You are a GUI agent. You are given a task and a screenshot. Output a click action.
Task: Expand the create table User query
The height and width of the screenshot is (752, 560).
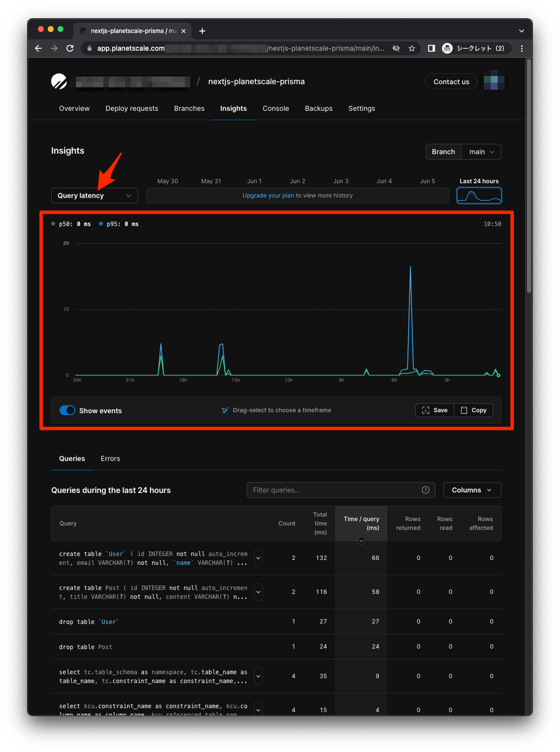coord(258,558)
